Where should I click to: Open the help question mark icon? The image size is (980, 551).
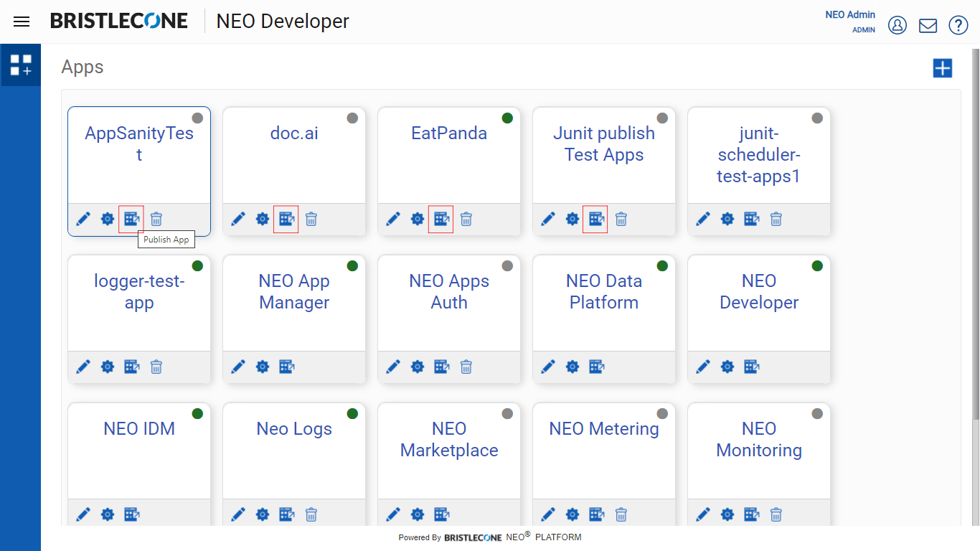958,25
